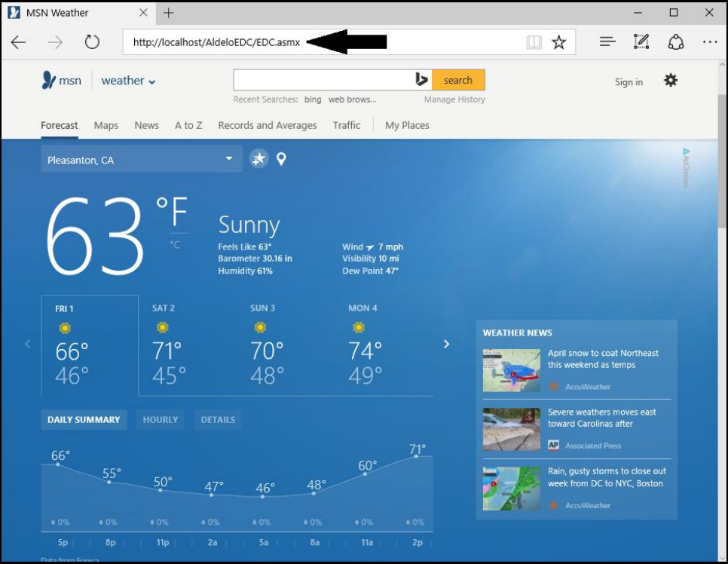The width and height of the screenshot is (728, 564).
Task: Click recent search 'web brows...'
Action: pos(353,100)
